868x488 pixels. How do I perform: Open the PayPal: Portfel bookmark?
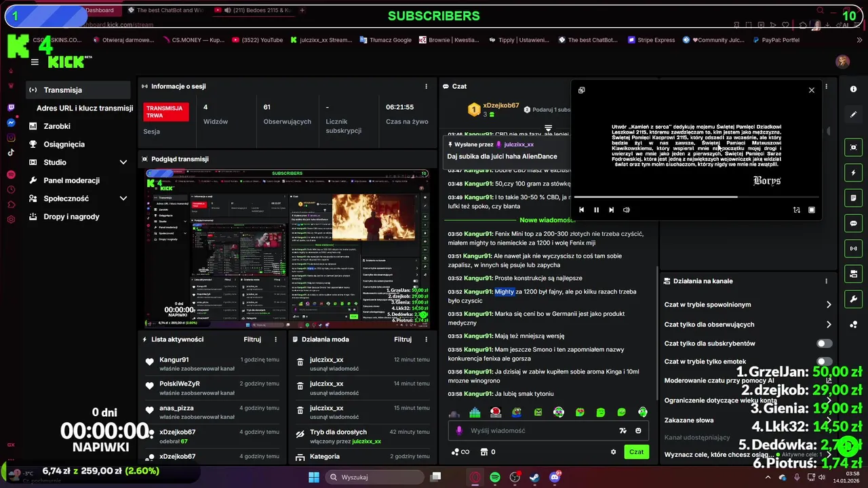coord(776,40)
